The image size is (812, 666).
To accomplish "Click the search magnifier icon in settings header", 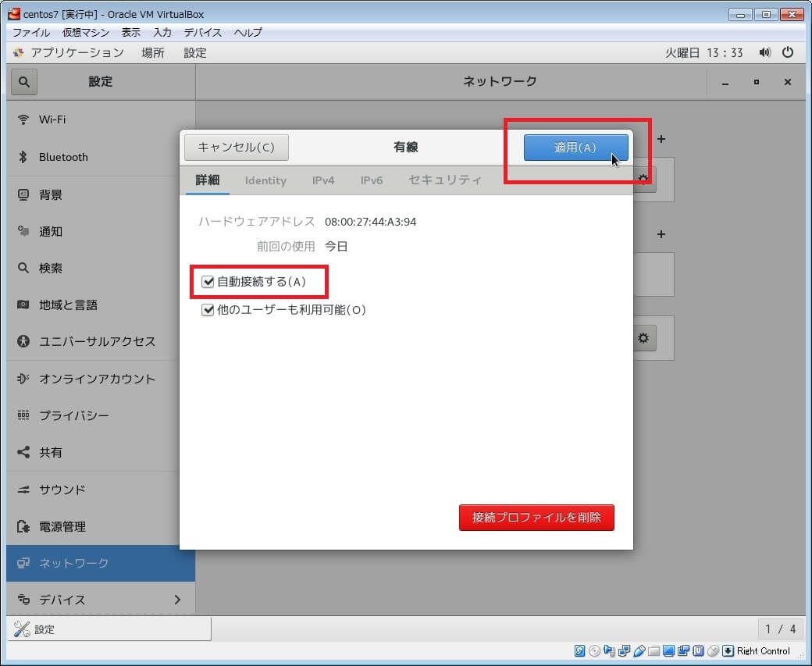I will pyautogui.click(x=23, y=81).
